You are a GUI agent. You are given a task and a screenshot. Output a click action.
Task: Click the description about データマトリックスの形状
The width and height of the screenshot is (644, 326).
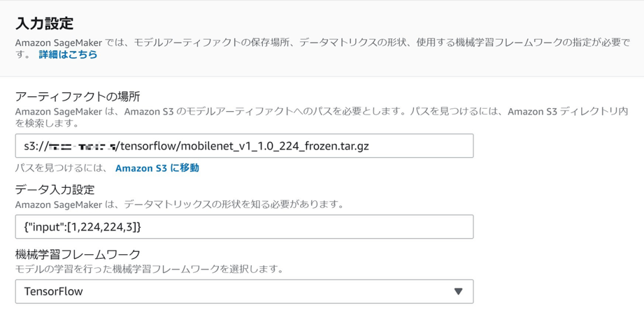[179, 204]
